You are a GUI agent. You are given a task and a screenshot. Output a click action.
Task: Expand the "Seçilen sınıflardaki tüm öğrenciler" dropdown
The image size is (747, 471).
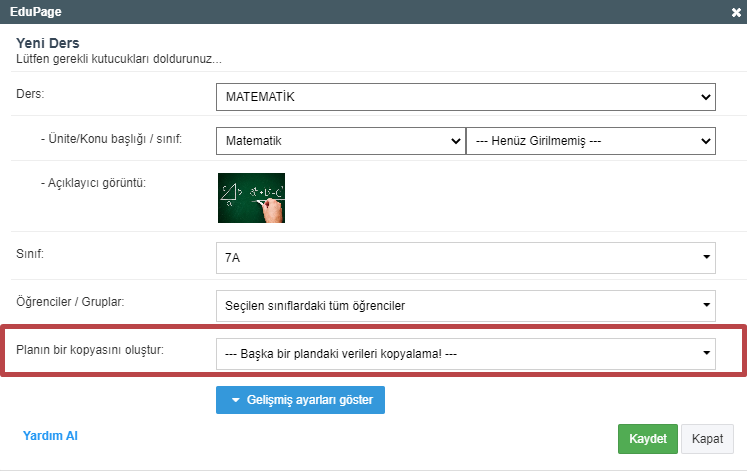465,304
